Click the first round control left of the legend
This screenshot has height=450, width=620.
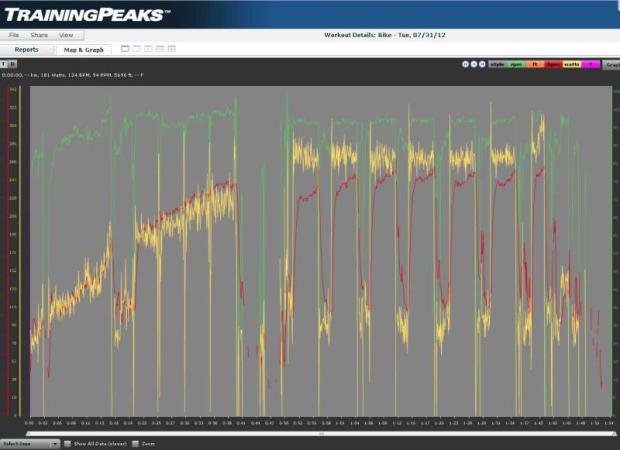point(466,64)
